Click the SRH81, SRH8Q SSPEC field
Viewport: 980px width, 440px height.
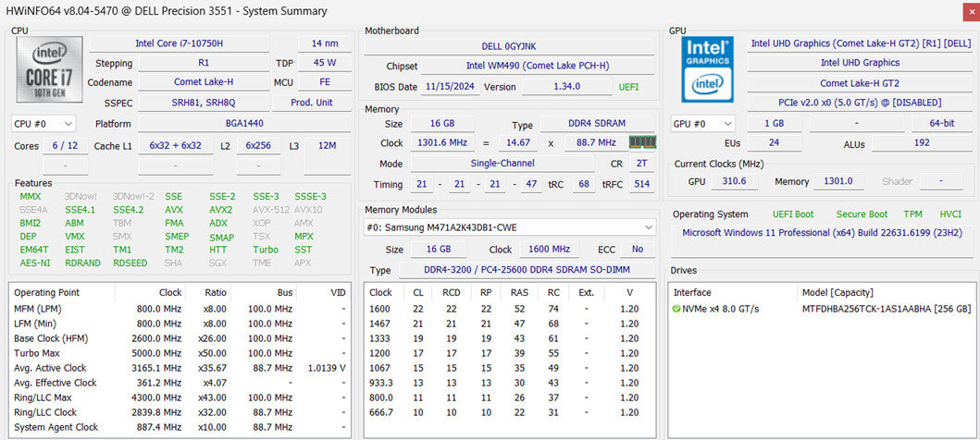(x=204, y=103)
